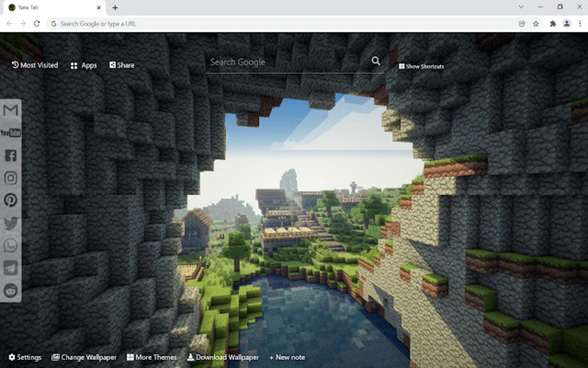Open a new browser tab
588x368 pixels.
click(x=115, y=7)
